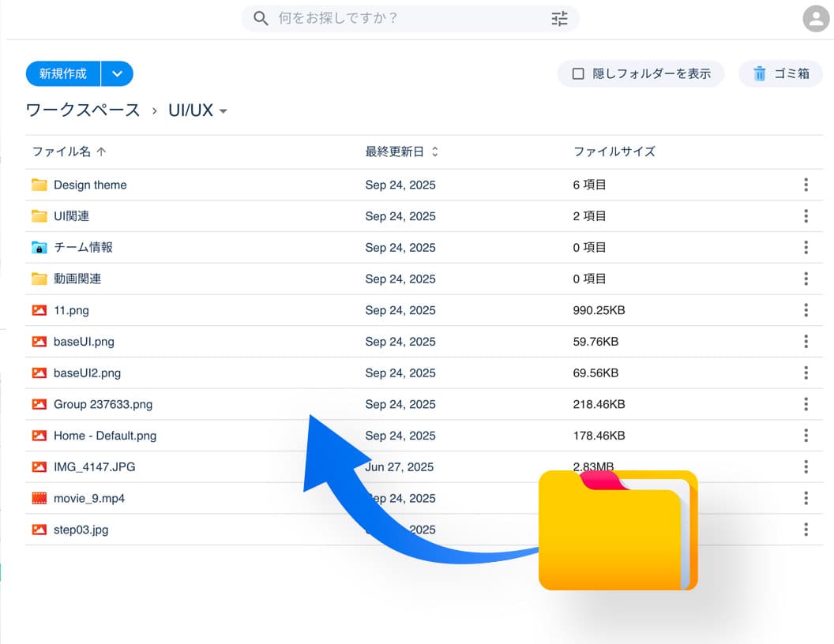Open more options for Design theme folder
The image size is (834, 644).
(x=806, y=185)
